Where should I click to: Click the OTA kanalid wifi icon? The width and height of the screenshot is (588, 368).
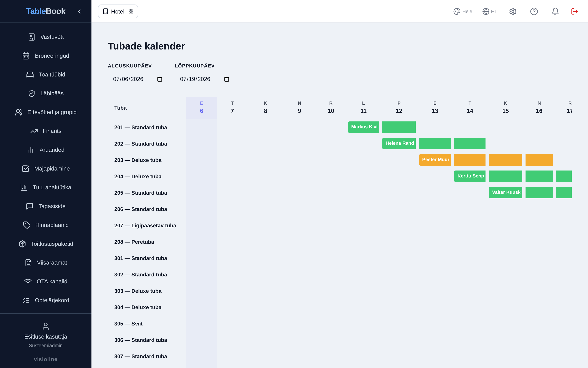(x=28, y=282)
